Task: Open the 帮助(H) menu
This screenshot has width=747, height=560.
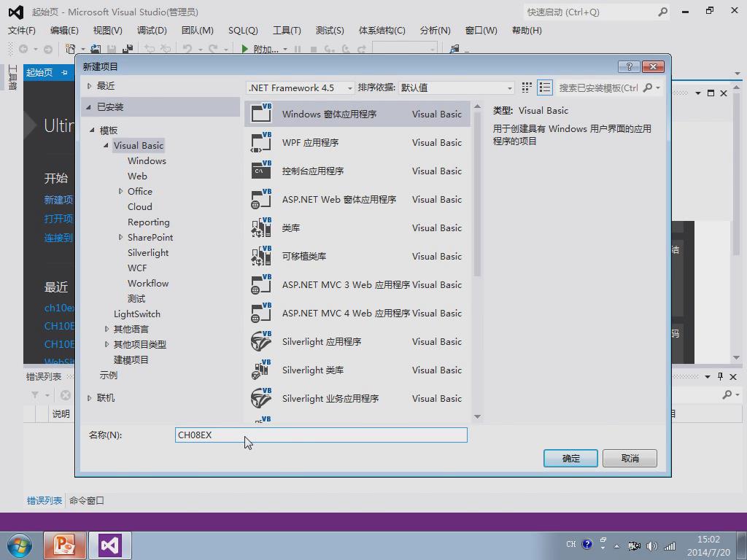Action: coord(527,31)
